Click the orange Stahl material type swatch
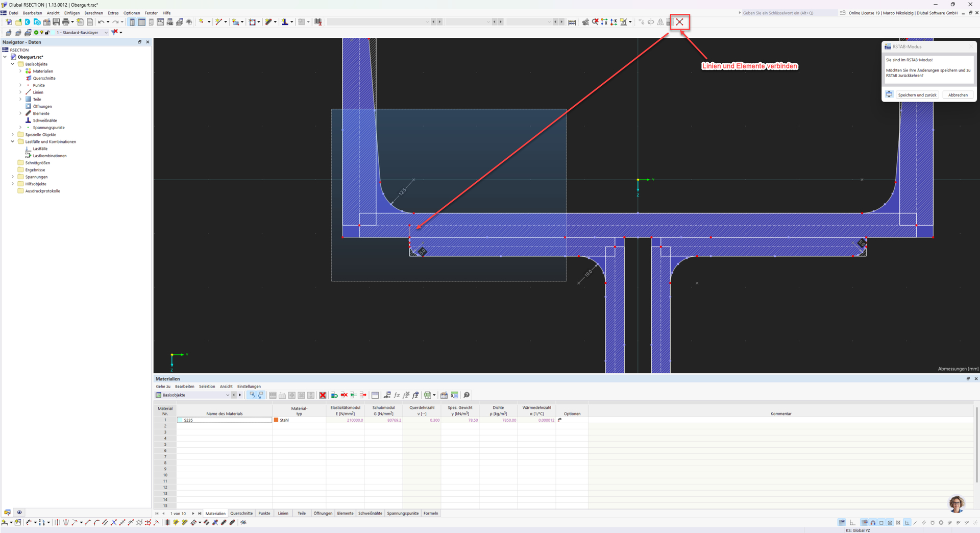The image size is (980, 533). point(276,420)
